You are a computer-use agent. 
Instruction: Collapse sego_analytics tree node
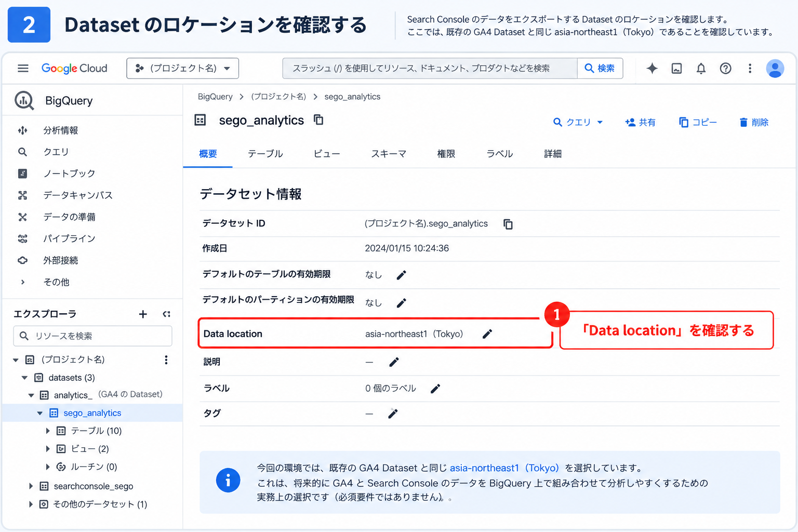(x=40, y=413)
